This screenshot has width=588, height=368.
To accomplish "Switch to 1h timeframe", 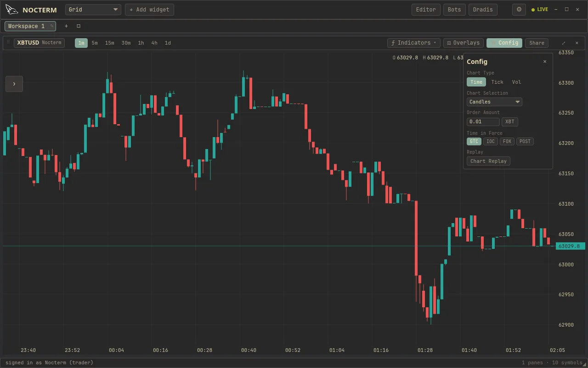I will [x=141, y=43].
